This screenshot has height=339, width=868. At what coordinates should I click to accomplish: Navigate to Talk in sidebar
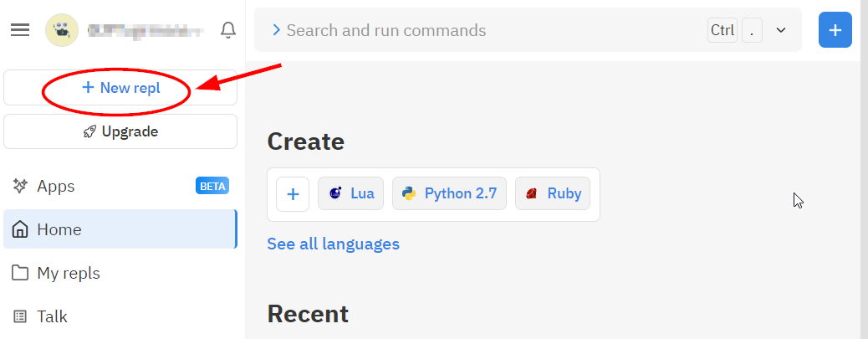coord(52,316)
